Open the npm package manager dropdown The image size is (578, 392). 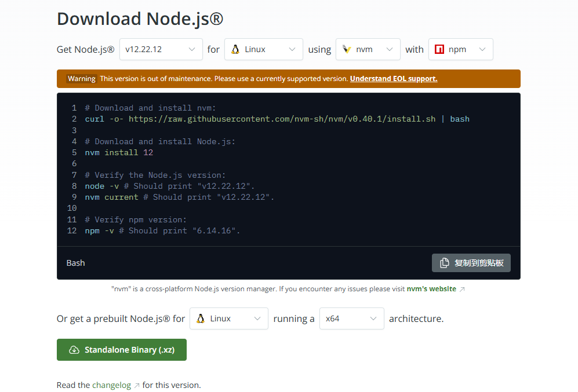[x=460, y=49]
